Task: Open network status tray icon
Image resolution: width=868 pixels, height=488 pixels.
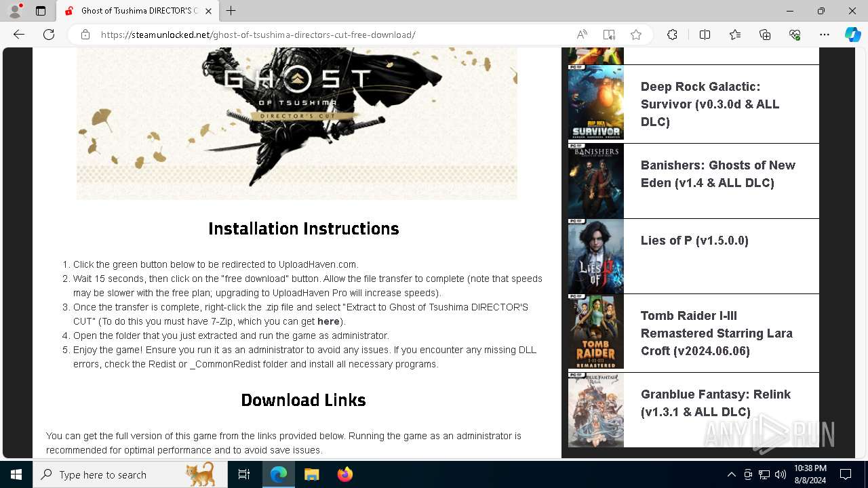Action: click(764, 474)
